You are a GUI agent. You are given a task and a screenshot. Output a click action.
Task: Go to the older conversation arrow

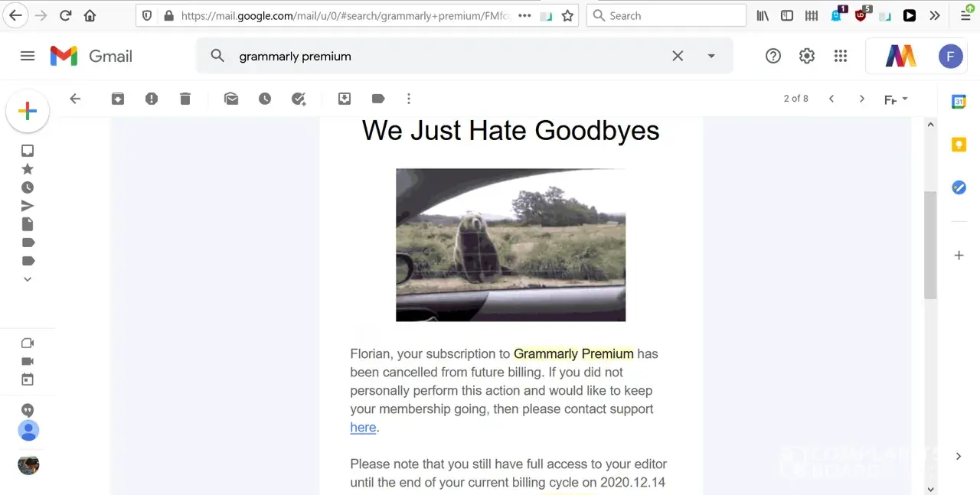pos(862,99)
